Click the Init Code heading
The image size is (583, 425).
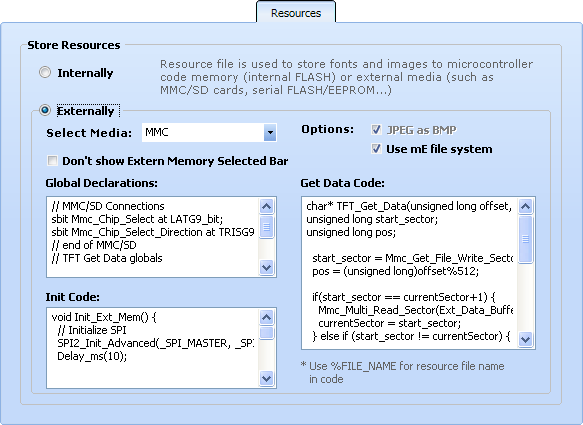pyautogui.click(x=73, y=297)
